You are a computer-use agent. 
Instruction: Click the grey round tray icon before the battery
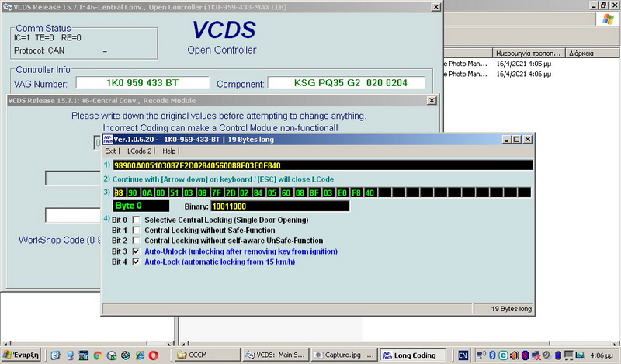(x=546, y=355)
